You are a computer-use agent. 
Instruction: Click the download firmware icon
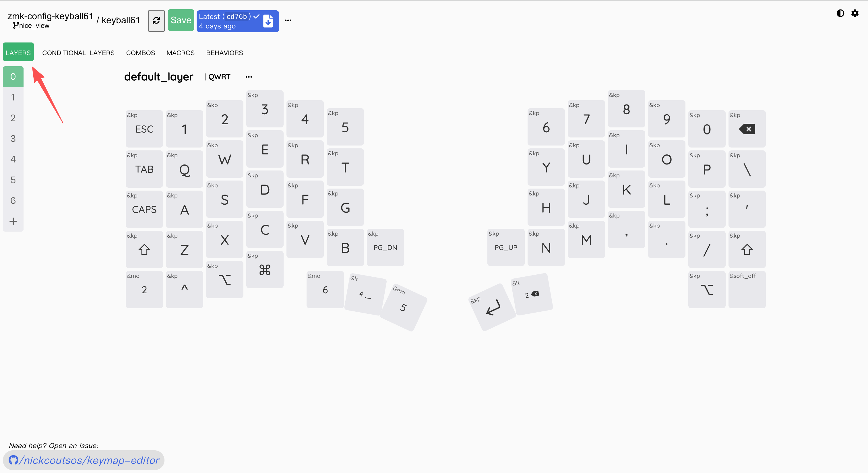268,21
